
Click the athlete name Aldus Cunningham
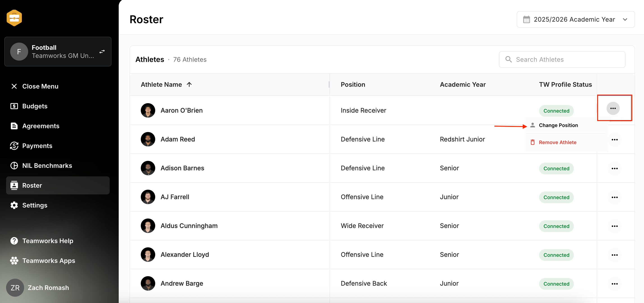pyautogui.click(x=189, y=226)
